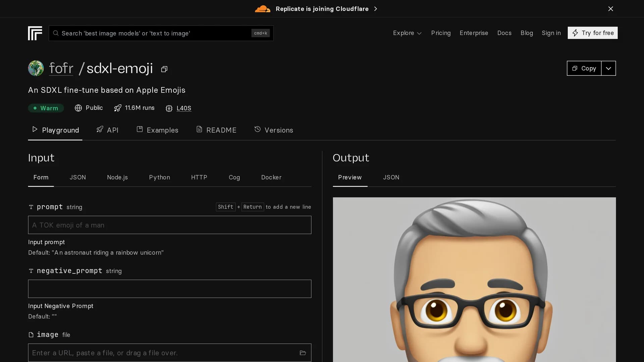Switch to the Versions tab
This screenshot has width=644, height=362.
pyautogui.click(x=274, y=130)
